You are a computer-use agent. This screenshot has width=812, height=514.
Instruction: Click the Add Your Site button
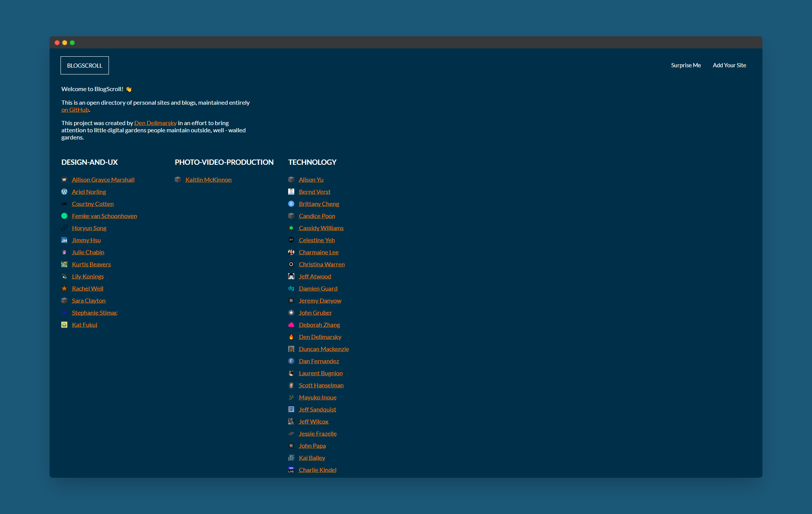(729, 65)
